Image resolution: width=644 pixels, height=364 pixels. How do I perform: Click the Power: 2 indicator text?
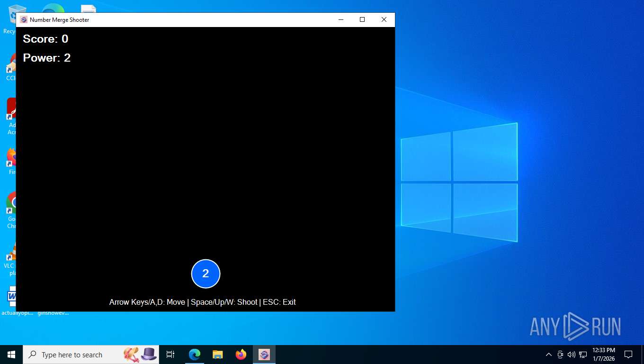click(47, 58)
